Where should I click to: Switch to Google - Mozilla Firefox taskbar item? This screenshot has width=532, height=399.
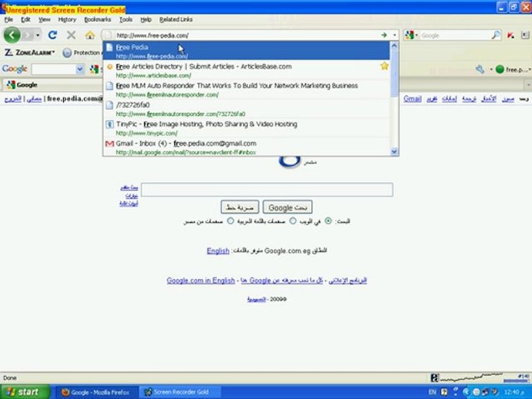96,392
